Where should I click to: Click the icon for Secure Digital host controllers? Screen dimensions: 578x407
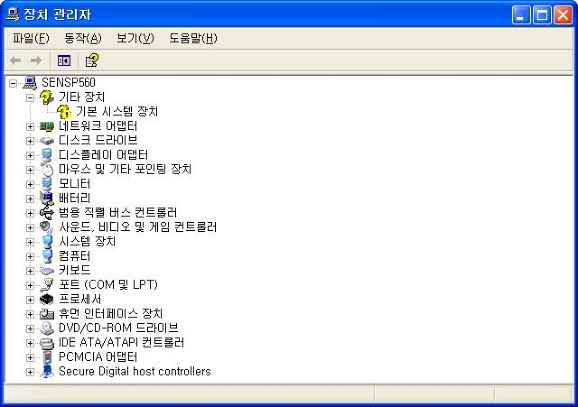47,372
